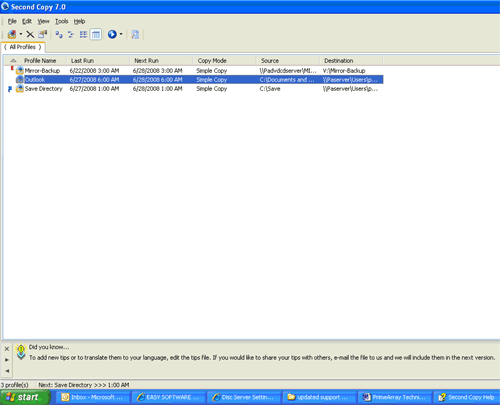This screenshot has height=405, width=500.
Task: Switch to list view icon
Action: (83, 34)
